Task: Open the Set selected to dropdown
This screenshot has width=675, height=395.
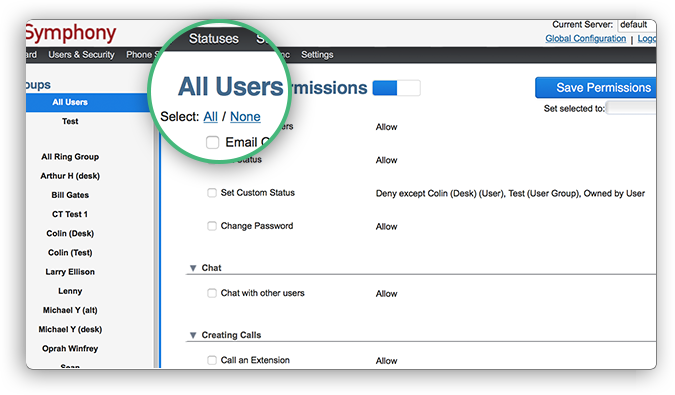Action: pyautogui.click(x=631, y=108)
